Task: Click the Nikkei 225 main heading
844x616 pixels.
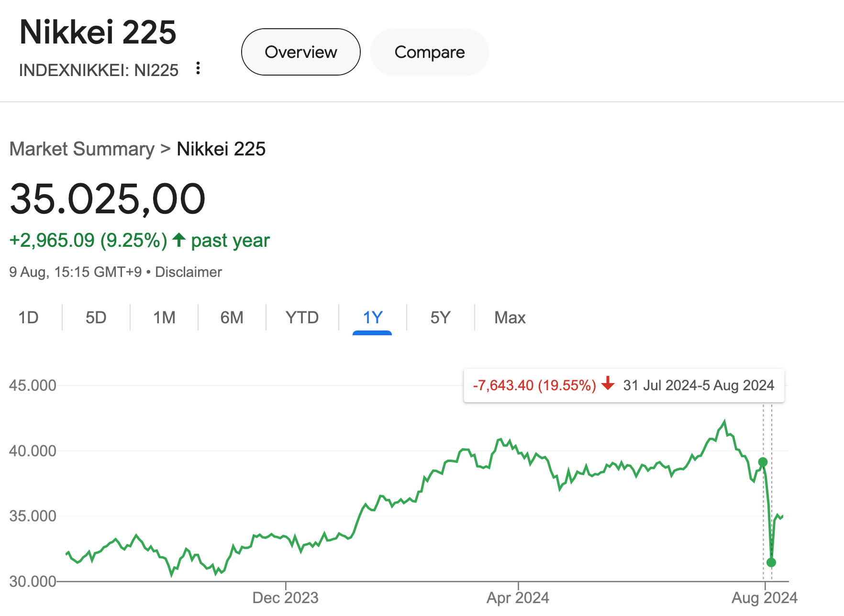Action: 98,33
